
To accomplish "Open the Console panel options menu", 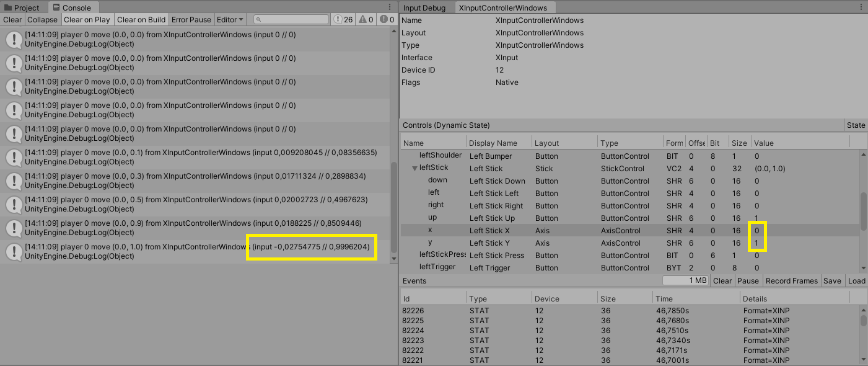I will tap(390, 6).
